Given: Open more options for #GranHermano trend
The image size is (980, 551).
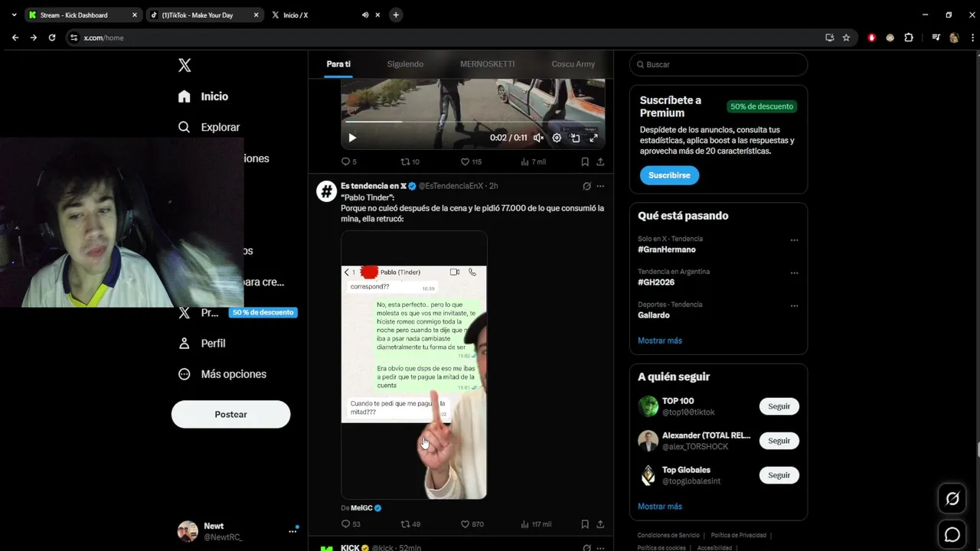Looking at the screenshot, I should coord(794,240).
